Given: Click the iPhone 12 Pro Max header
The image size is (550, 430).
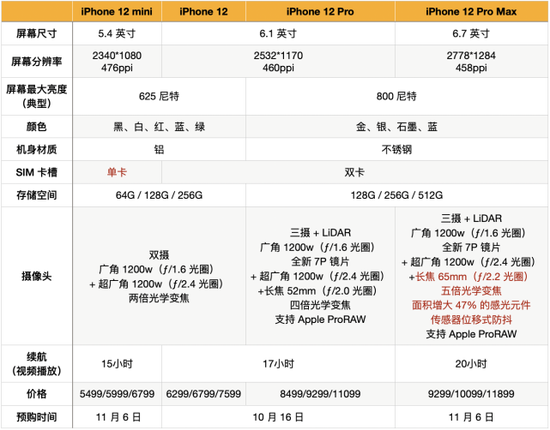Looking at the screenshot, I should (471, 12).
